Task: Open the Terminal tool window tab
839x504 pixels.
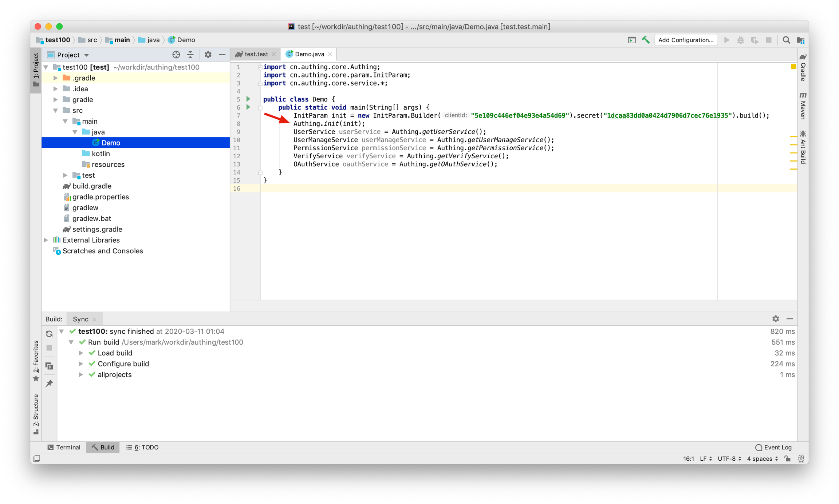Action: (64, 447)
